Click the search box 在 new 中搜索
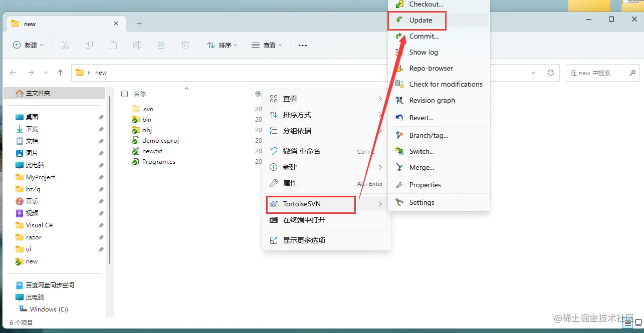Screen dimensions: 644x333 pyautogui.click(x=603, y=73)
